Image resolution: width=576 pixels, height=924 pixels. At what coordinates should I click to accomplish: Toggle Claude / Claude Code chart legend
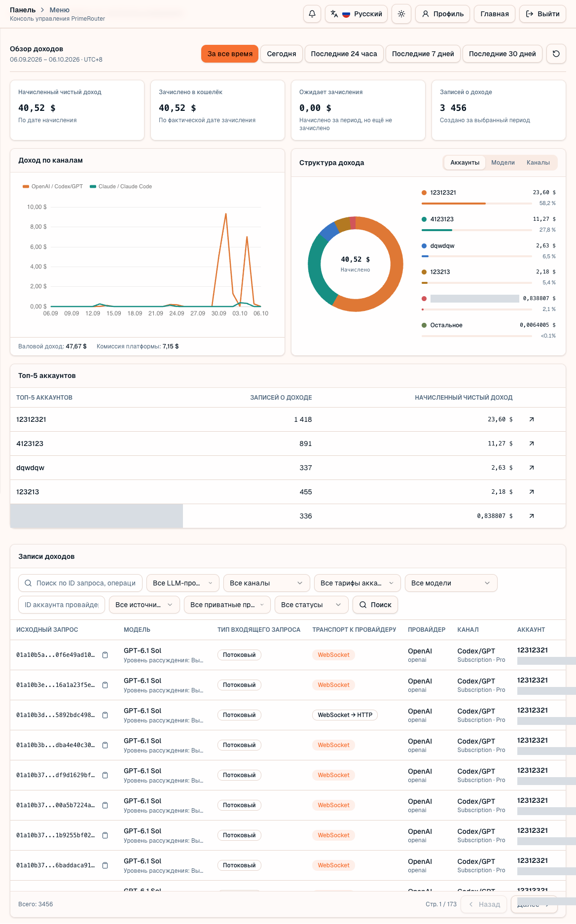point(121,186)
